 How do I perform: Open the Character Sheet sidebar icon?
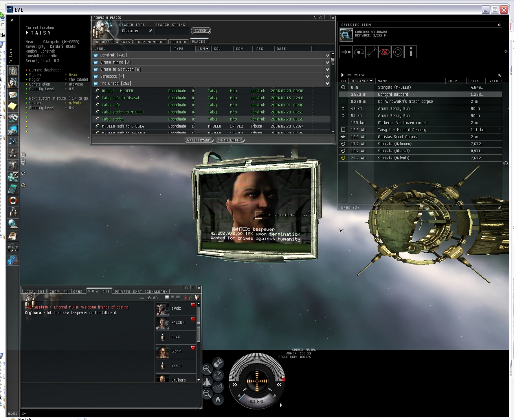coord(13,71)
